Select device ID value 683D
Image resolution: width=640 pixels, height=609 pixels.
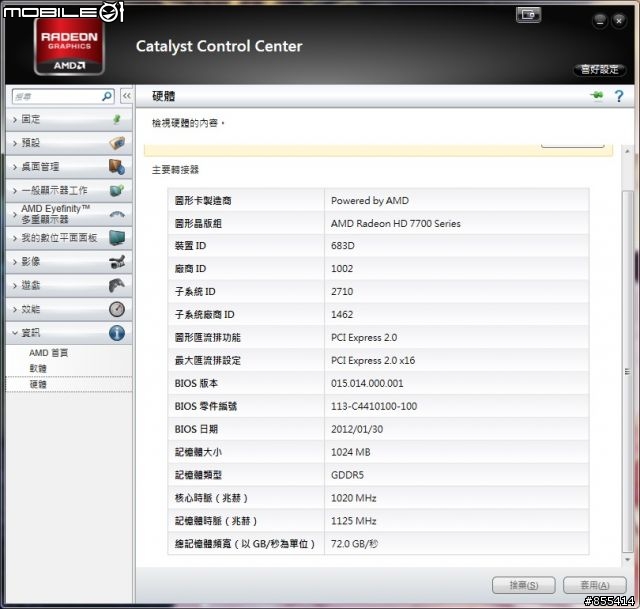pyautogui.click(x=342, y=246)
